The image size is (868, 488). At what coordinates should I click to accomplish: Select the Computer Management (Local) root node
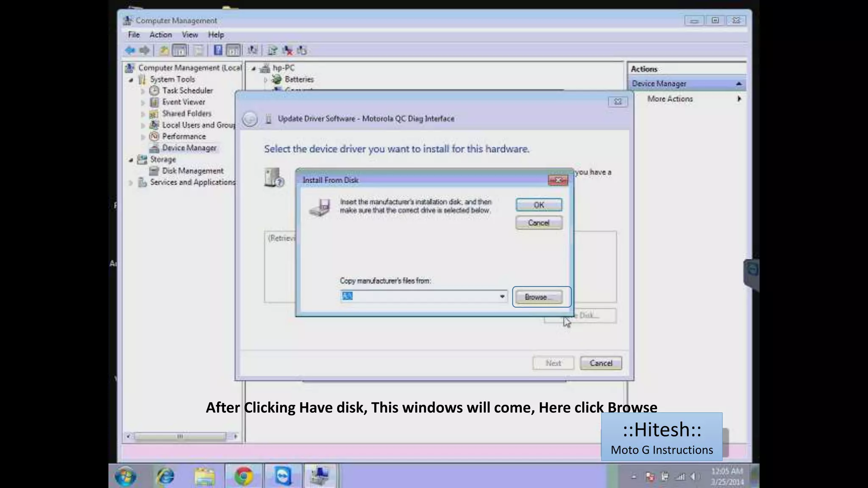point(189,68)
